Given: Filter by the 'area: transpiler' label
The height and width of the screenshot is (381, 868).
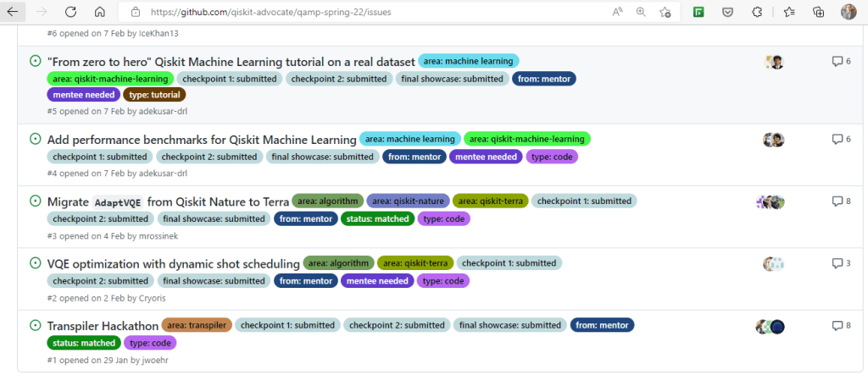Looking at the screenshot, I should coord(197,325).
